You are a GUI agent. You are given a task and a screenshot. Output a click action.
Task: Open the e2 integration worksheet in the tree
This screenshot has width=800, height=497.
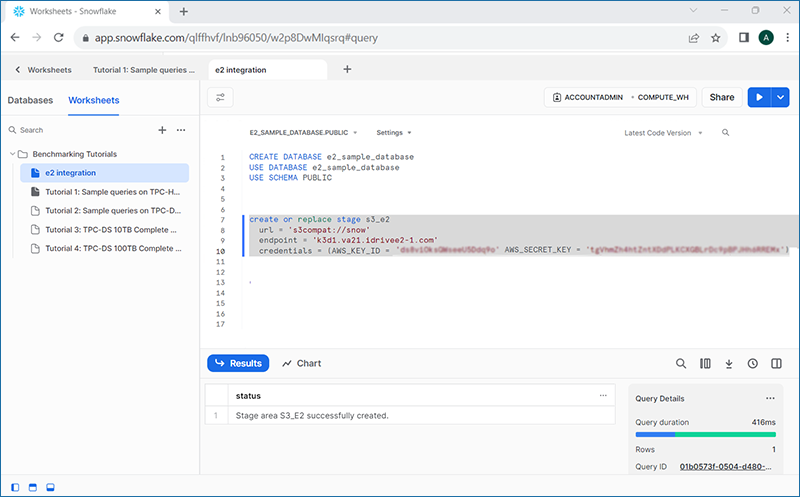pyautogui.click(x=105, y=173)
